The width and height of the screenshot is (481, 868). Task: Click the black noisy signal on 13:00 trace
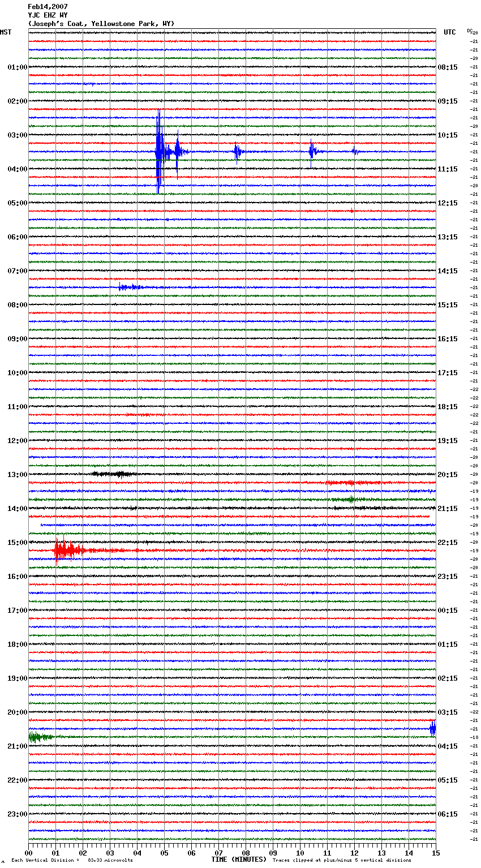click(115, 474)
